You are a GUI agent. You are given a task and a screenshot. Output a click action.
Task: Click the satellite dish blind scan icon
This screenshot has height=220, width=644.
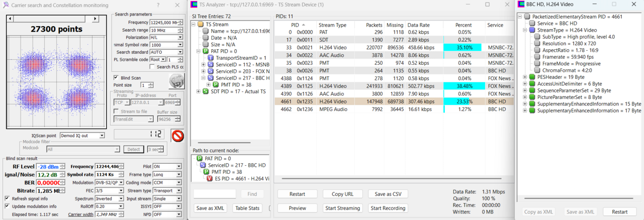click(x=177, y=81)
